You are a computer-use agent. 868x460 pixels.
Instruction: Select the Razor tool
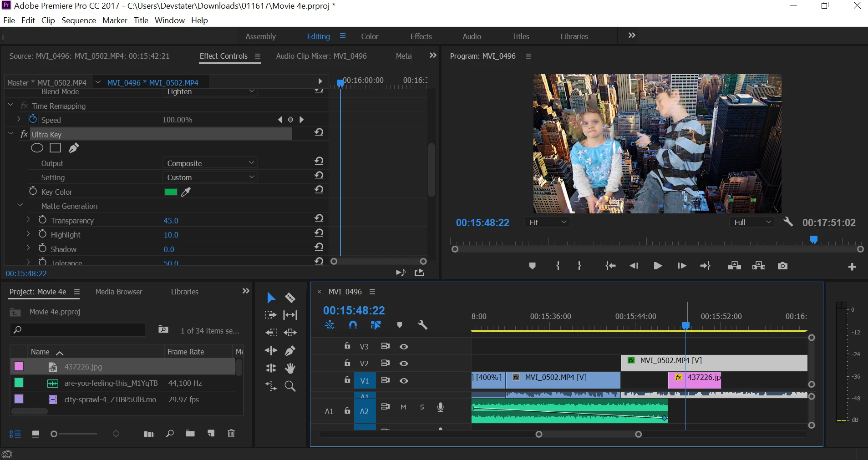pos(290,298)
